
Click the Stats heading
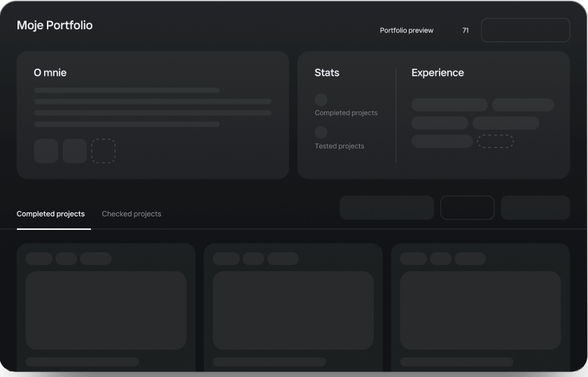tap(327, 72)
